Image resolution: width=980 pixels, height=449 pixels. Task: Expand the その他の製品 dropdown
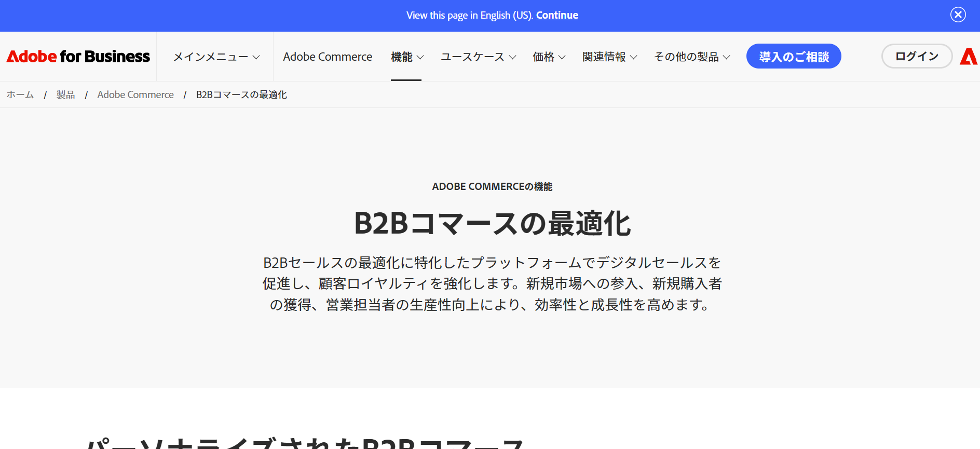691,57
